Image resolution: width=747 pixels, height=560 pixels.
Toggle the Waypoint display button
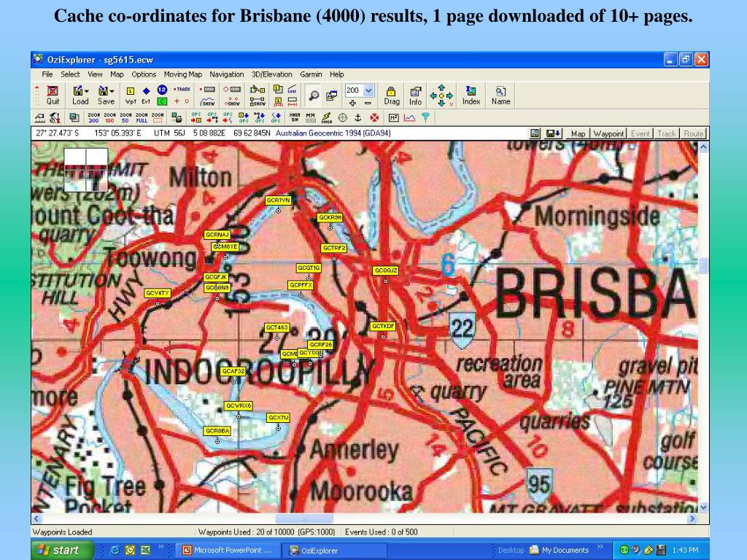tap(608, 134)
